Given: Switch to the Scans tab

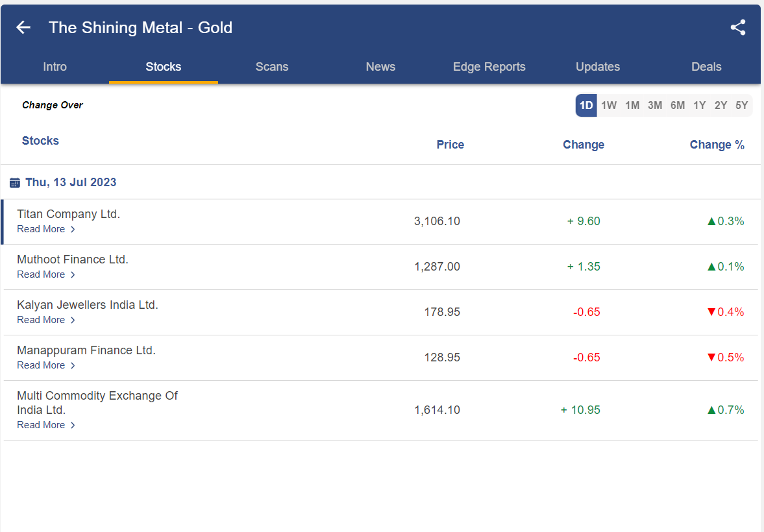Looking at the screenshot, I should click(x=272, y=67).
